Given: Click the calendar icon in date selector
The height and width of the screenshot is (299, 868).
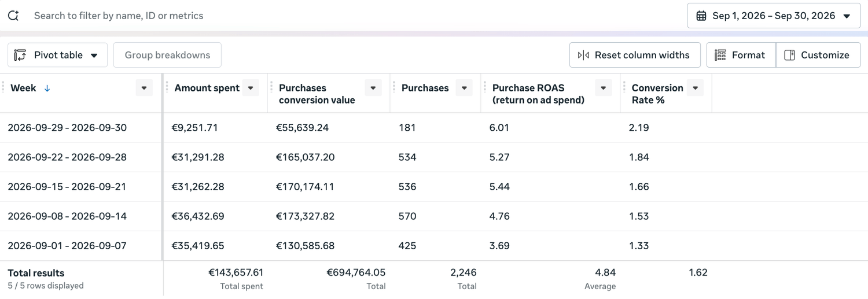Looking at the screenshot, I should [701, 16].
